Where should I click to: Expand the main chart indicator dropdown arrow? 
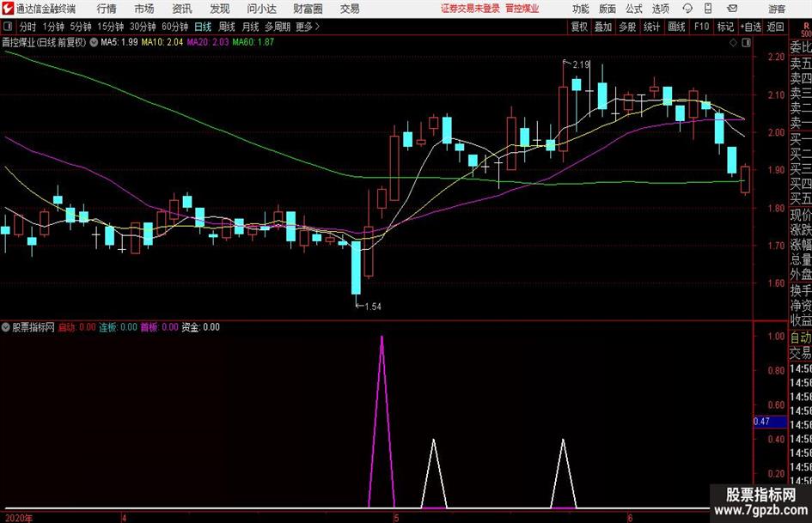pyautogui.click(x=94, y=42)
